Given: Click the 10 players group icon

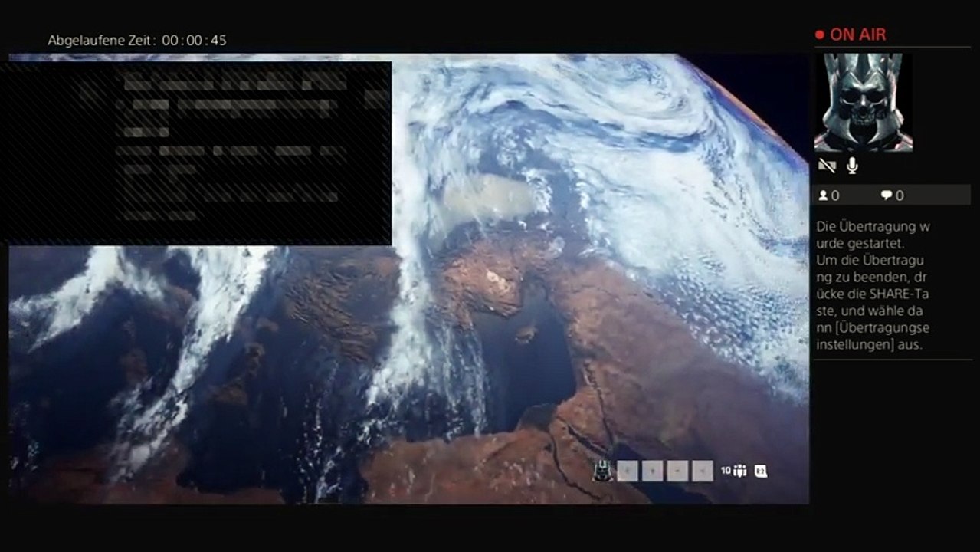Looking at the screenshot, I should [x=733, y=471].
